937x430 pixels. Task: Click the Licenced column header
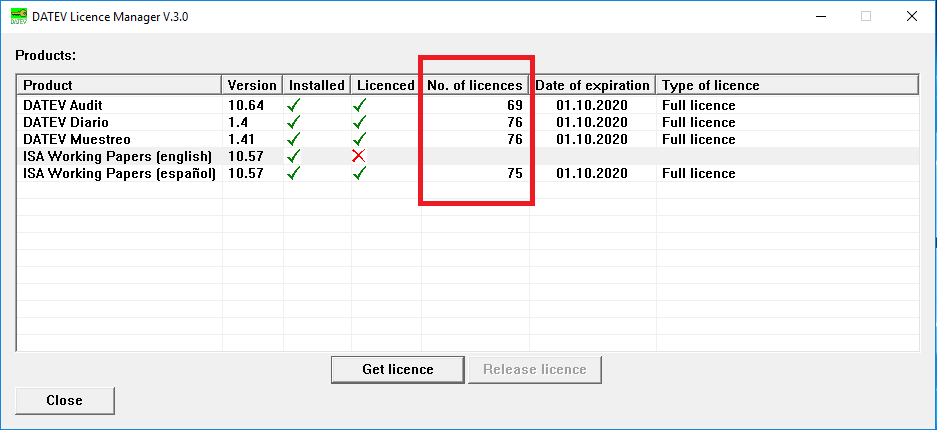click(x=386, y=85)
